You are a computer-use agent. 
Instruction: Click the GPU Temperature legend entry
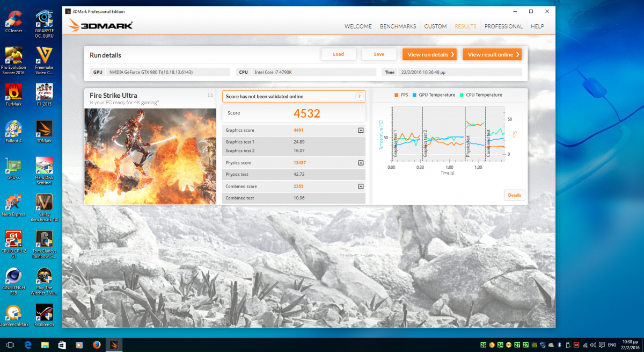[x=434, y=95]
